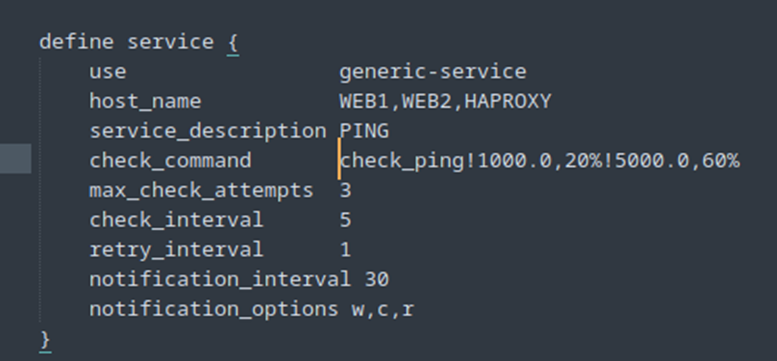Click the highlighted gutter marker beside check_command
Screen dimensions: 777x361
pyautogui.click(x=16, y=159)
